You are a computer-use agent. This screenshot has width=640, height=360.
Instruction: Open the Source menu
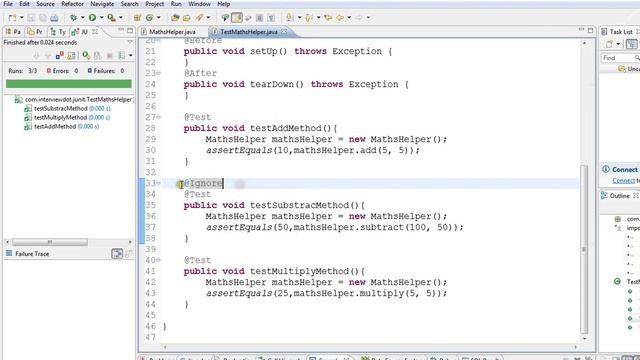tap(45, 4)
